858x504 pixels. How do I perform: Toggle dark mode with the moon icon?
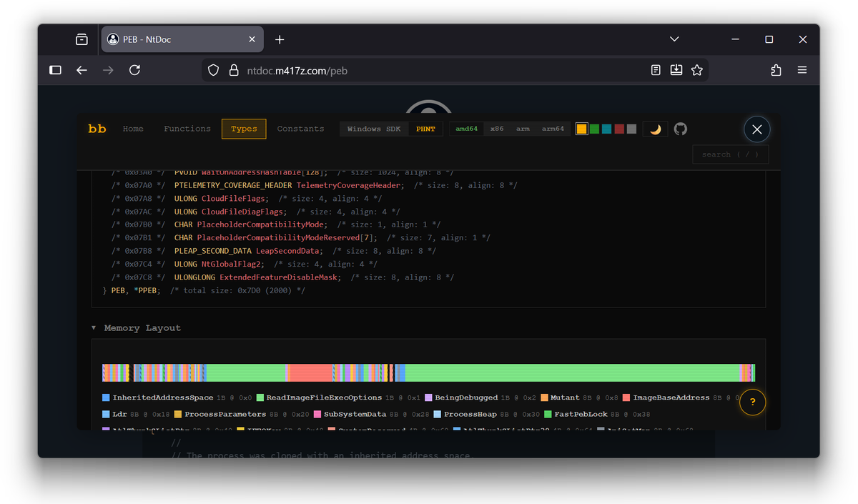656,129
